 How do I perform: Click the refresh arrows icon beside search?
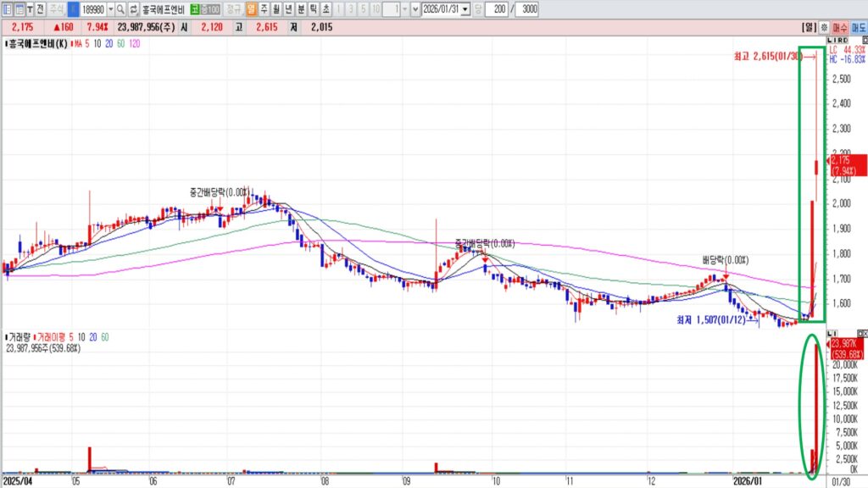133,8
